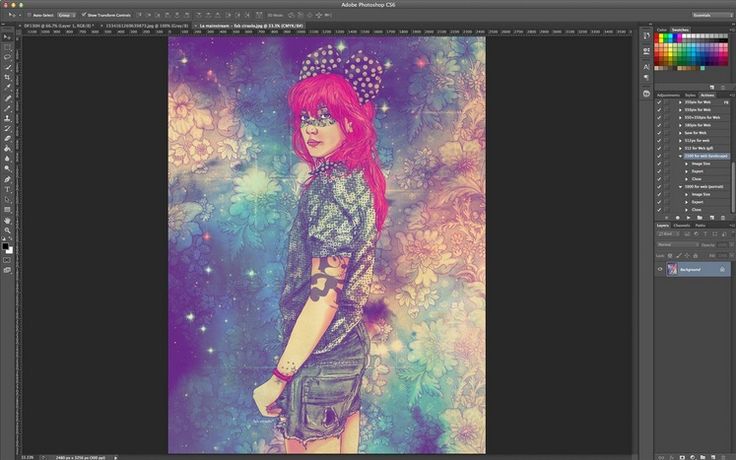The height and width of the screenshot is (460, 736).
Task: Toggle checkmark for 512 for Web (gif) action
Action: click(659, 148)
